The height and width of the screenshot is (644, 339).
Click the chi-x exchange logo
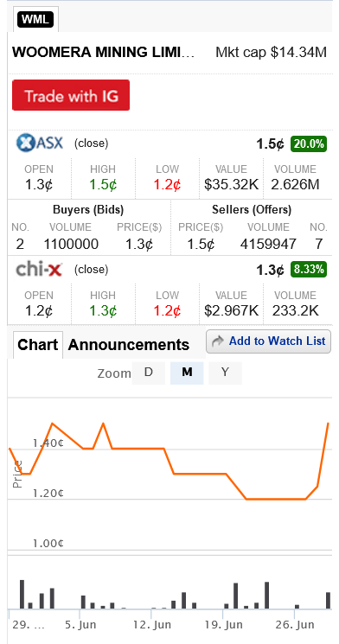39,269
